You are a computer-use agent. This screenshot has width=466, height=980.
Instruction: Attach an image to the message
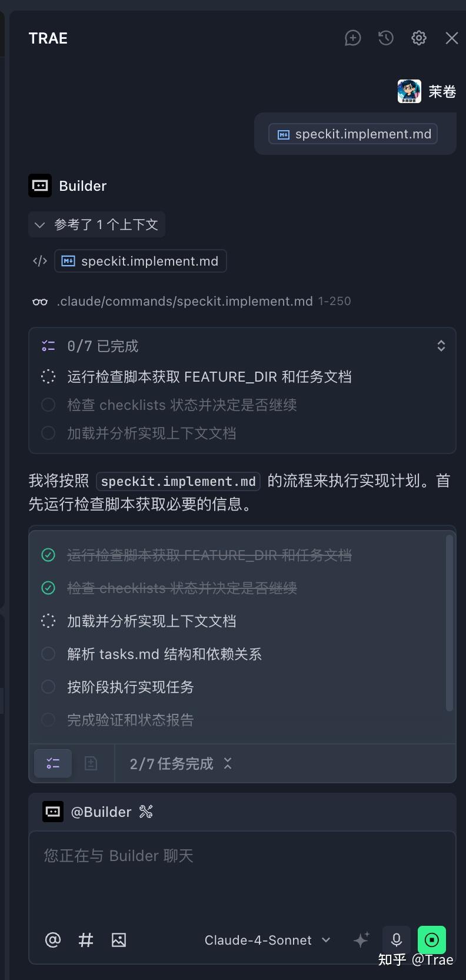pyautogui.click(x=119, y=940)
